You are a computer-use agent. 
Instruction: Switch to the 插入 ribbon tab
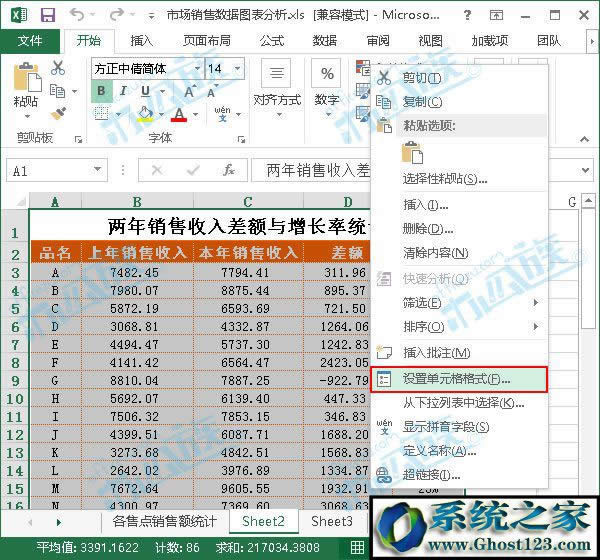tap(142, 41)
